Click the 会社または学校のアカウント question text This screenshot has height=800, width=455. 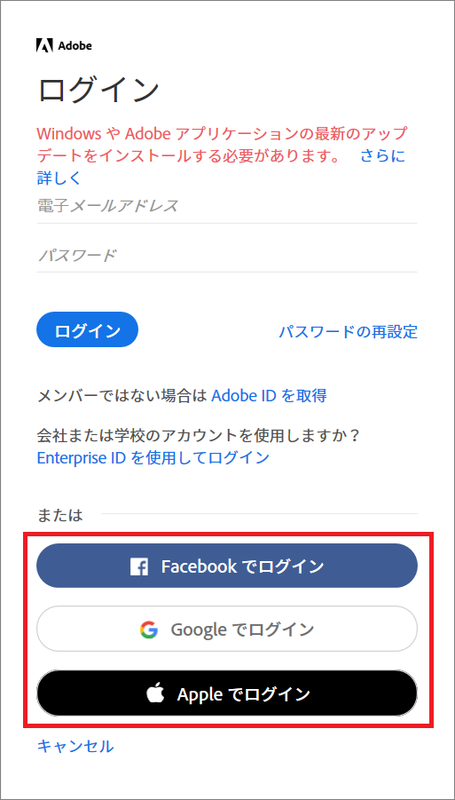click(x=199, y=436)
